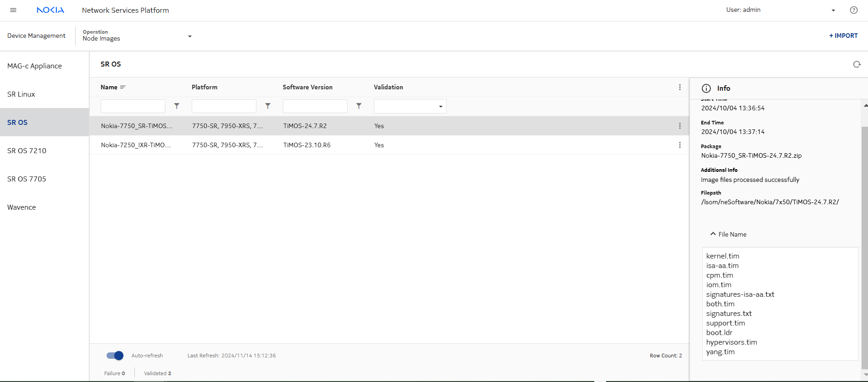Click the help question mark icon
Screen dimensions: 868x382
[853, 10]
